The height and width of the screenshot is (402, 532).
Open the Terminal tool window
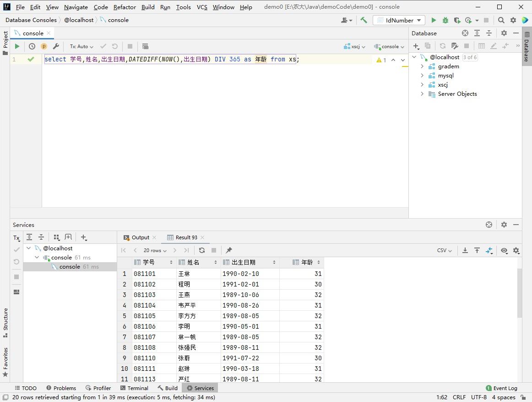134,388
